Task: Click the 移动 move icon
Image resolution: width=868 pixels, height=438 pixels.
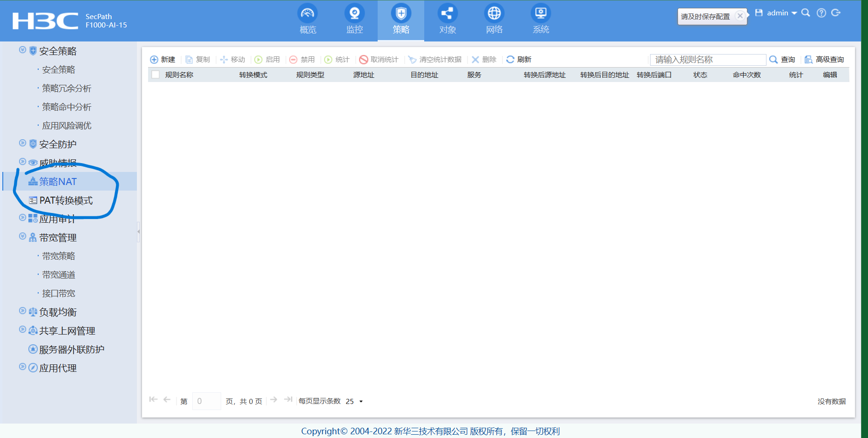Action: pyautogui.click(x=224, y=60)
